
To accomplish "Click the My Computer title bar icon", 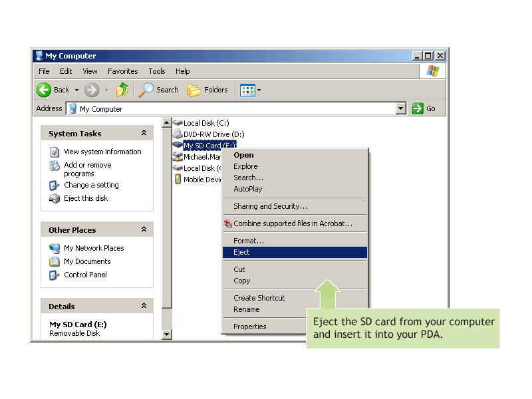I will tap(39, 56).
